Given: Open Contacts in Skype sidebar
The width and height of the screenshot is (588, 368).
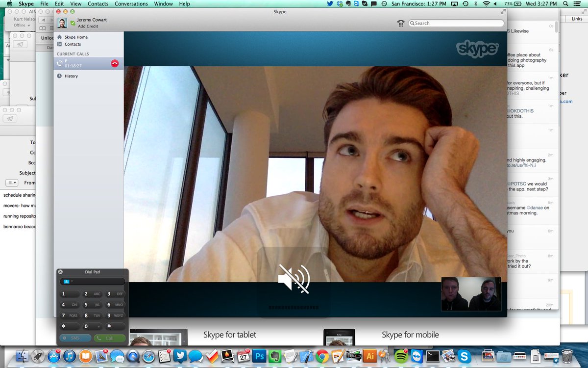Looking at the screenshot, I should click(x=73, y=44).
